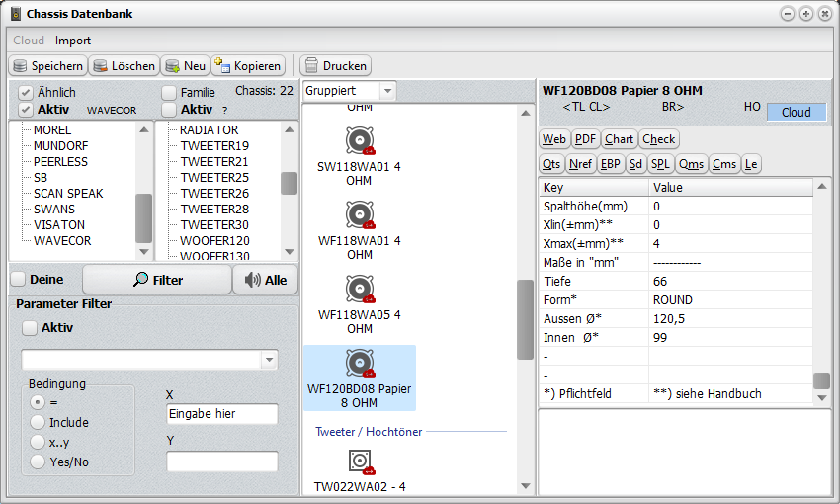Switch to the Chart tab

(619, 139)
